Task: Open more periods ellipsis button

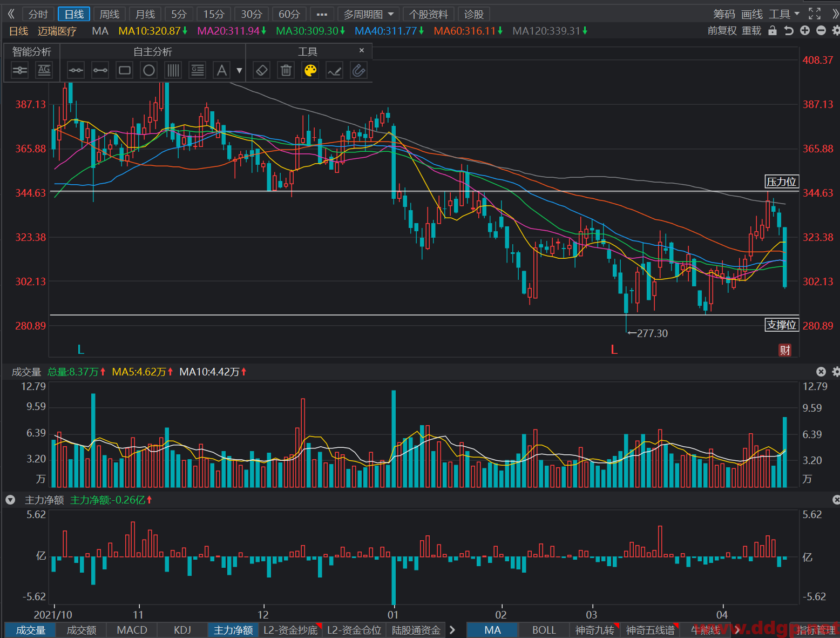Action: [322, 14]
